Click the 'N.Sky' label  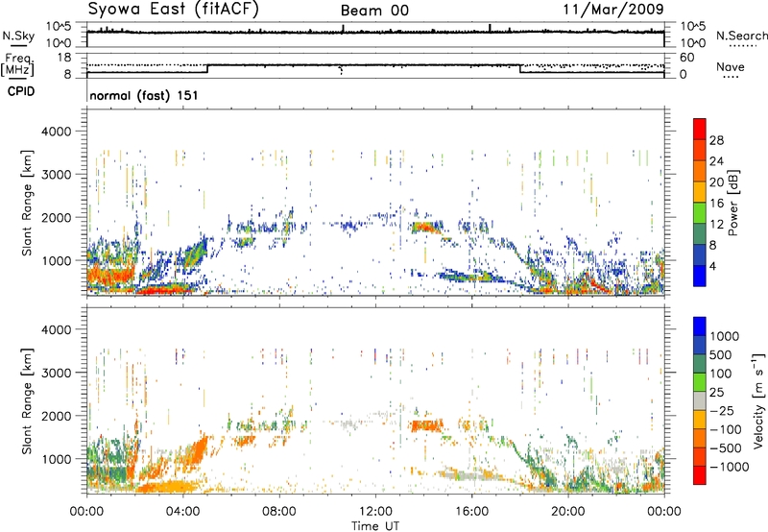(x=18, y=36)
